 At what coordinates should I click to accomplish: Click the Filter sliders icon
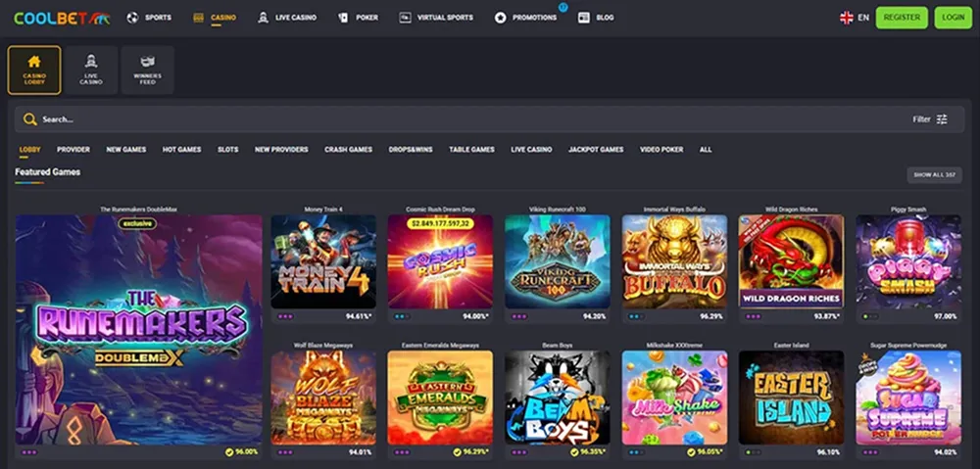(942, 119)
